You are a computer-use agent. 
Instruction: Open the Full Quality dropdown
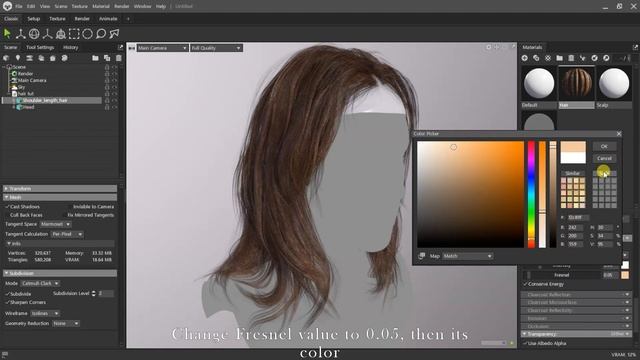click(216, 48)
